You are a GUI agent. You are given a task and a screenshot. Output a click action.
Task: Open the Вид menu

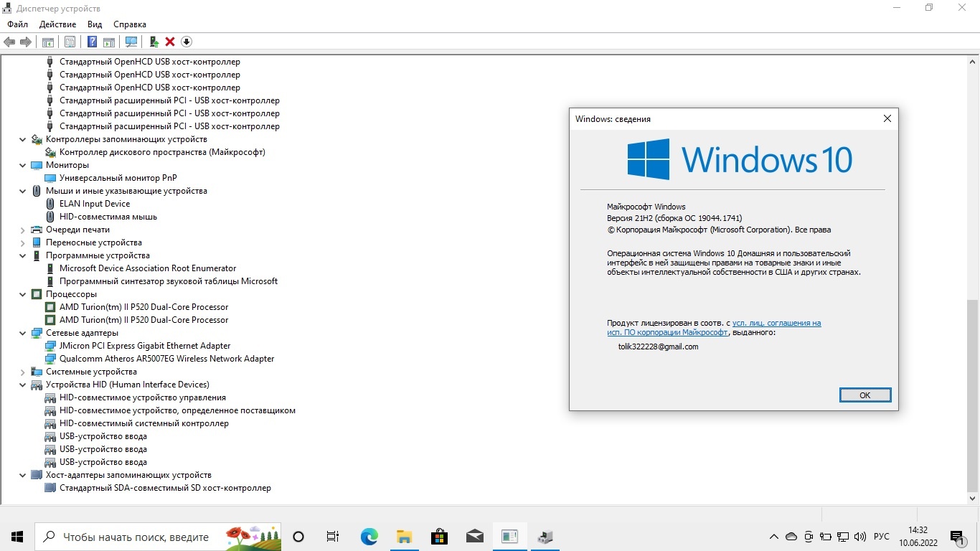coord(95,24)
